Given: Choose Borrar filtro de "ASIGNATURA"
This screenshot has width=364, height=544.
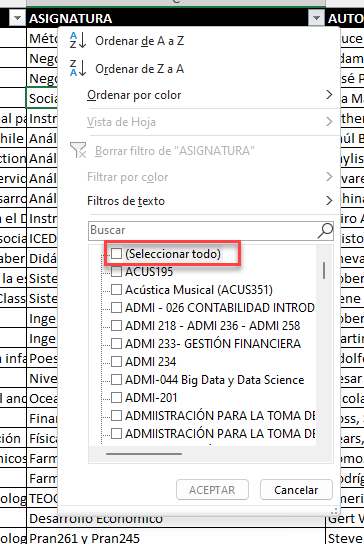Looking at the screenshot, I should [175, 151].
